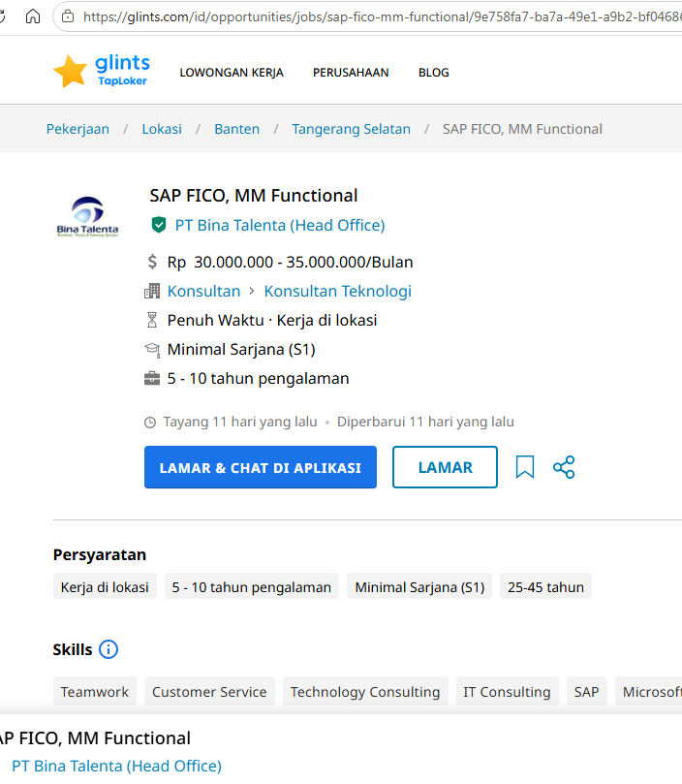682x784 pixels.
Task: Go to Lokasi breadcrumb
Action: tap(162, 129)
